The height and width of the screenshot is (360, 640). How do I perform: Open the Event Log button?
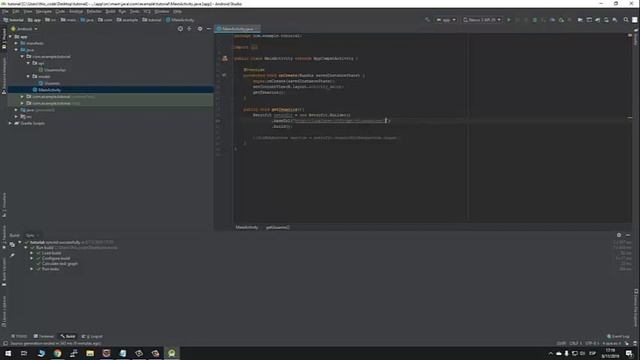(x=618, y=336)
